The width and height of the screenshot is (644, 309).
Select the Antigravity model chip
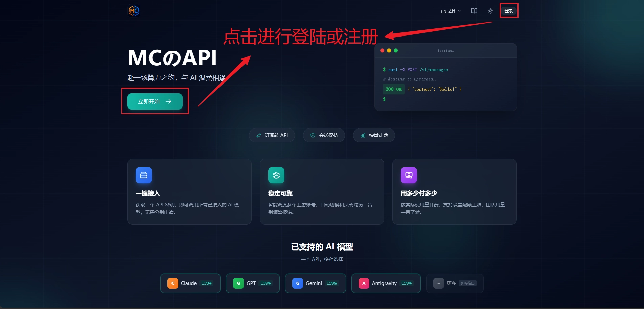click(x=386, y=283)
